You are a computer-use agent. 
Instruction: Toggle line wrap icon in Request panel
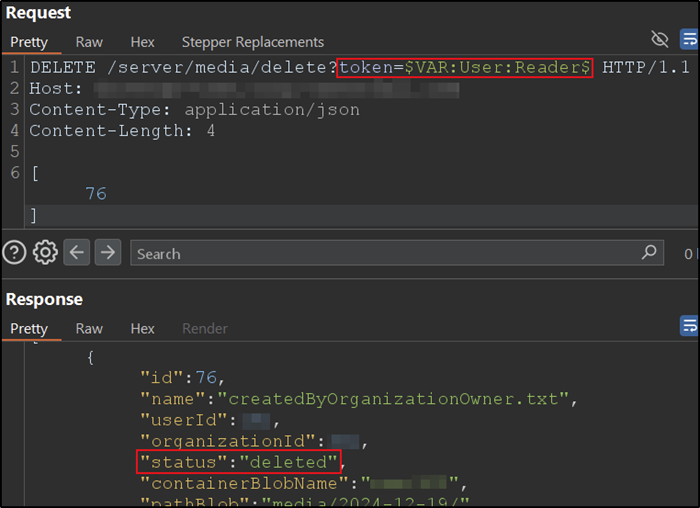pos(689,40)
